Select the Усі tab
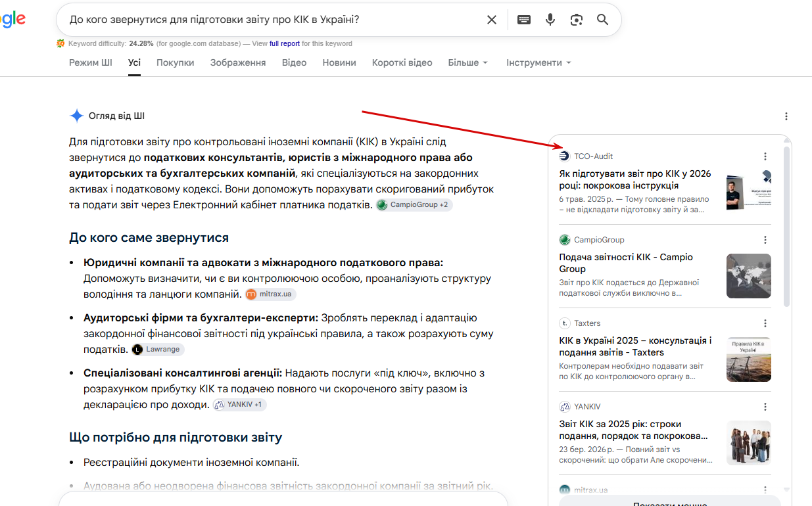Image resolution: width=812 pixels, height=506 pixels. coord(134,62)
